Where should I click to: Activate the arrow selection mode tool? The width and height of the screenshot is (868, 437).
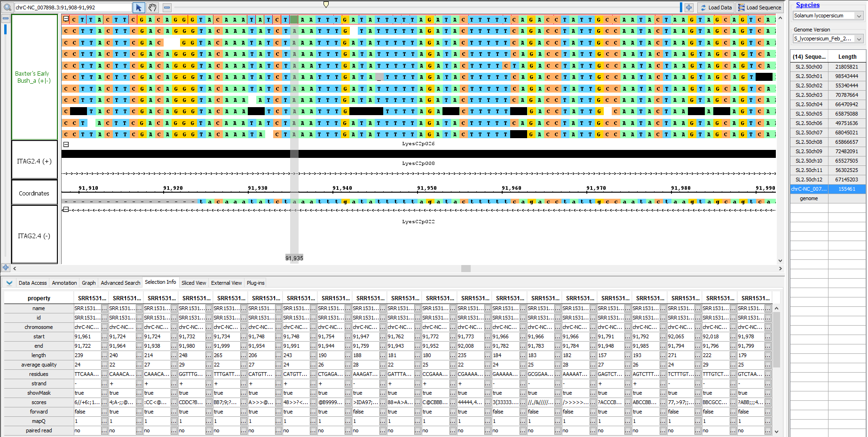point(139,8)
